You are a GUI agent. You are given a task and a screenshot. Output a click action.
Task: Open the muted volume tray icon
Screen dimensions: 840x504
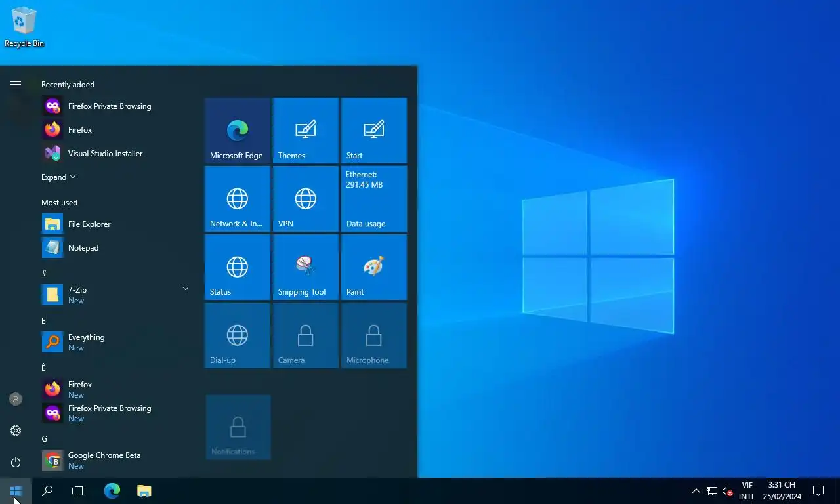pyautogui.click(x=727, y=491)
